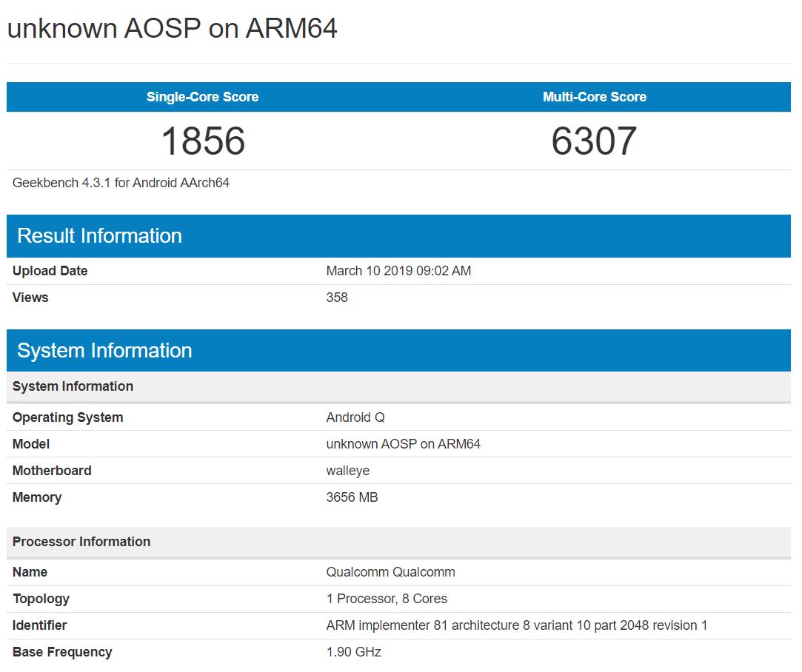Click the Multi-Core Score header

(x=594, y=97)
